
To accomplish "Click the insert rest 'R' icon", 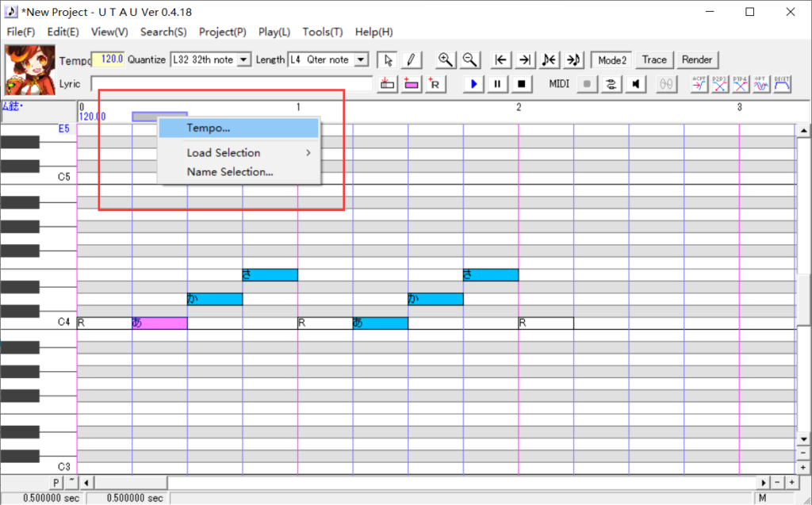I will [x=435, y=84].
